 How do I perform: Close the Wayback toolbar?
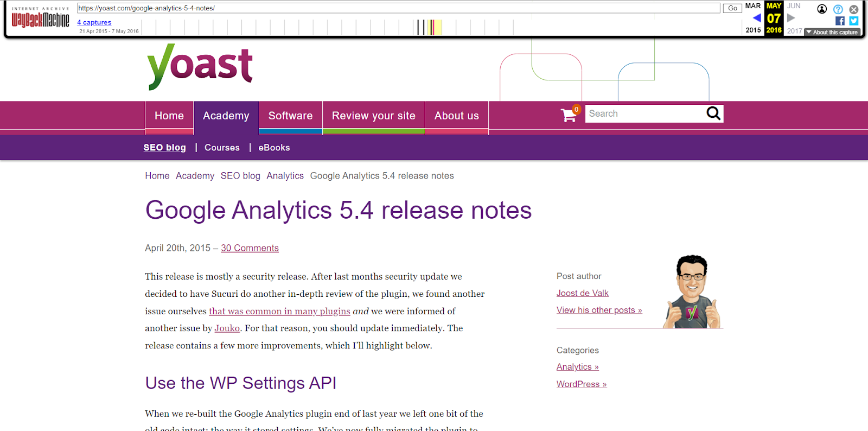click(854, 9)
